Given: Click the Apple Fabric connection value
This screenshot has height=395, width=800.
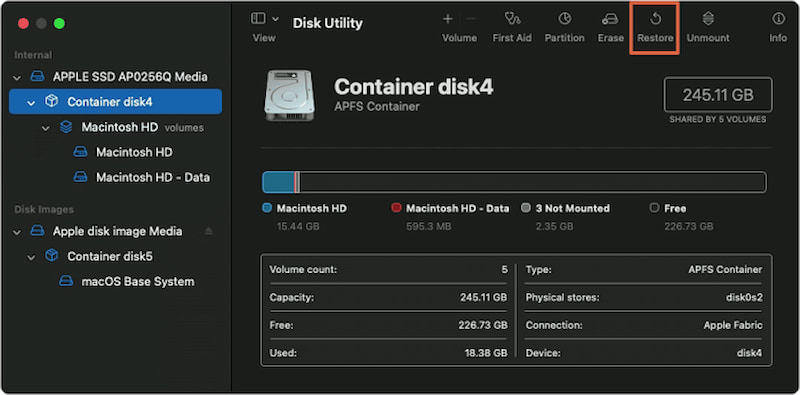Looking at the screenshot, I should tap(733, 325).
